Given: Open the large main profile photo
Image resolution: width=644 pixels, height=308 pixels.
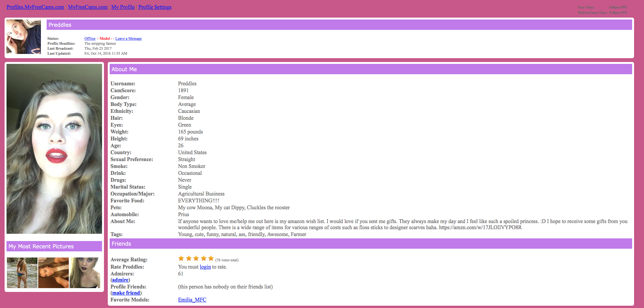Looking at the screenshot, I should pyautogui.click(x=54, y=149).
